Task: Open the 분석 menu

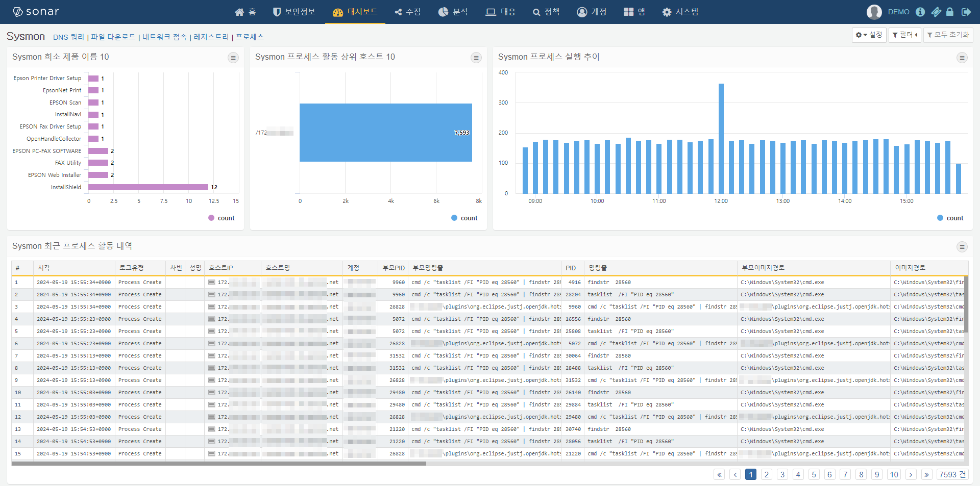Action: point(453,12)
